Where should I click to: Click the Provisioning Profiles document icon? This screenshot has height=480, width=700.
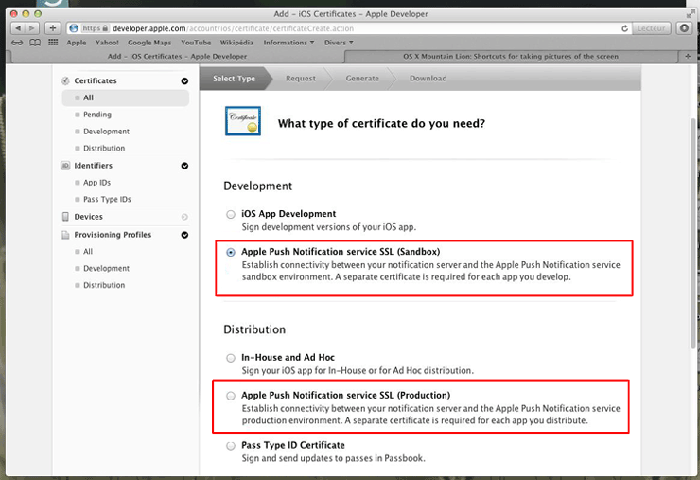[x=65, y=235]
